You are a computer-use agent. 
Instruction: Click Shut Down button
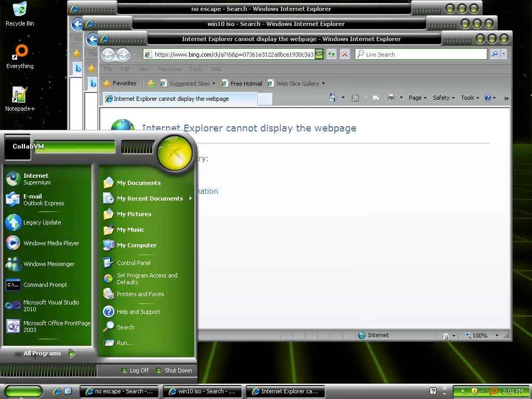[x=174, y=370]
